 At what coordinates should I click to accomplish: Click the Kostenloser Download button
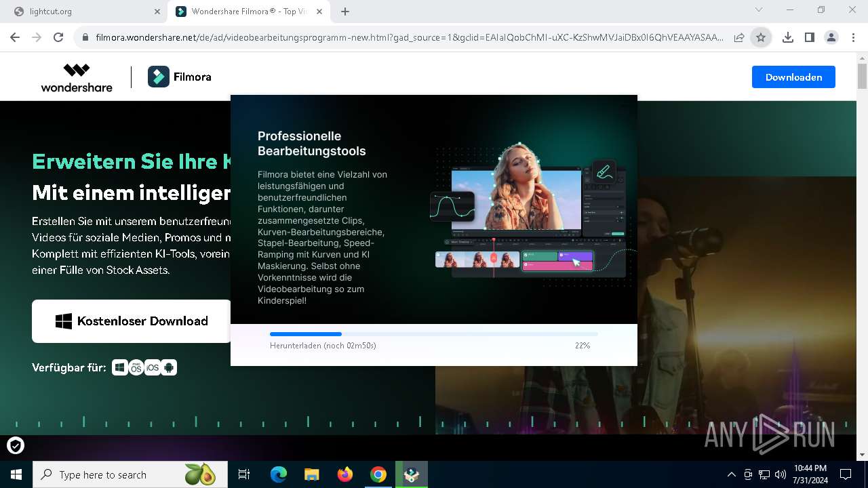tap(132, 321)
